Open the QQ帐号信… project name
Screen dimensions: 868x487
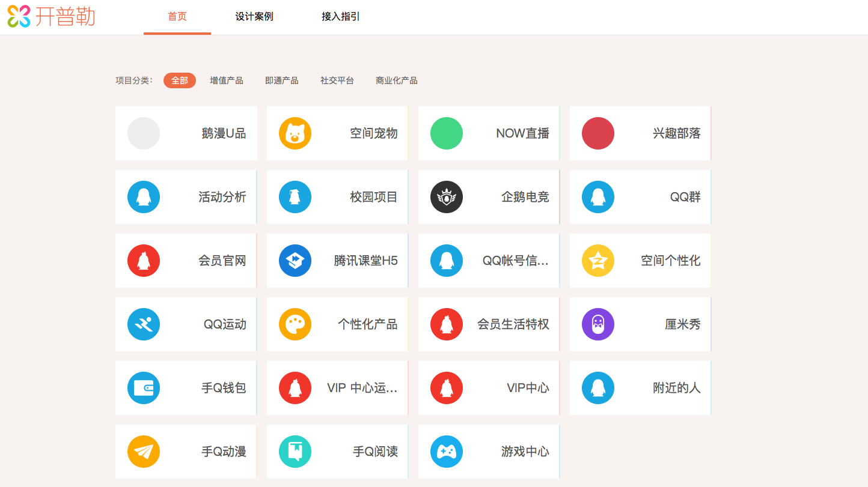click(516, 261)
